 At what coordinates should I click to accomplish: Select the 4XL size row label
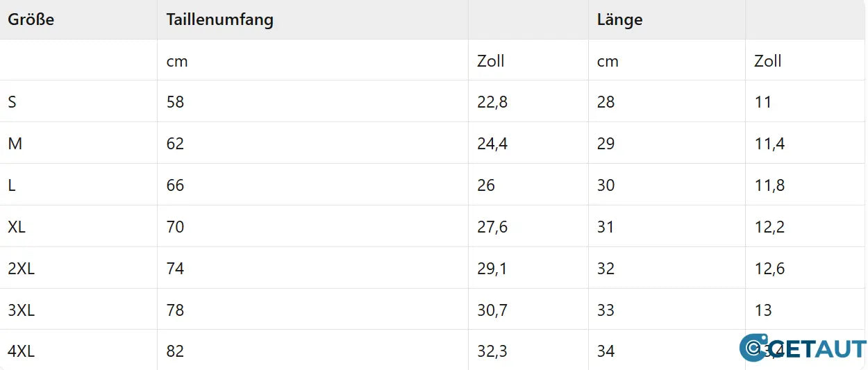21,351
